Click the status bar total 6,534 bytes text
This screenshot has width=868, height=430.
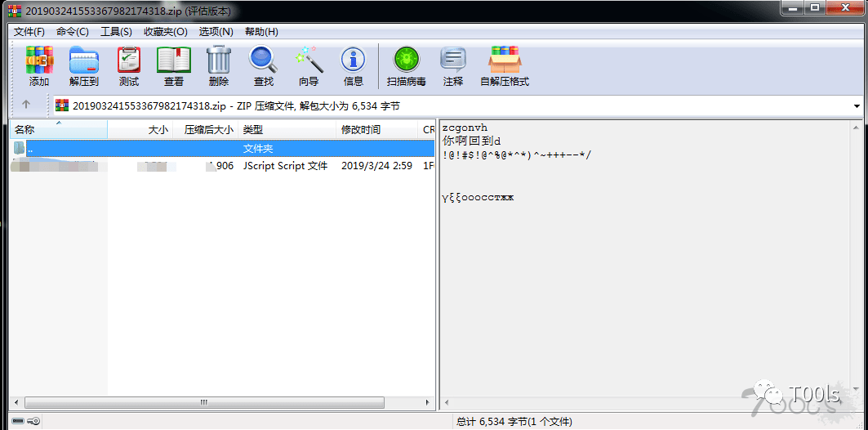click(514, 422)
